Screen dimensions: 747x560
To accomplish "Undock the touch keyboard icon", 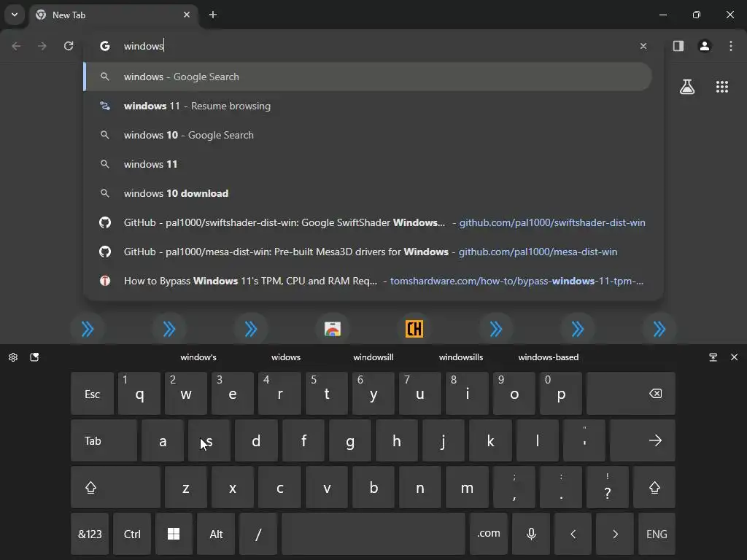I will click(x=713, y=357).
